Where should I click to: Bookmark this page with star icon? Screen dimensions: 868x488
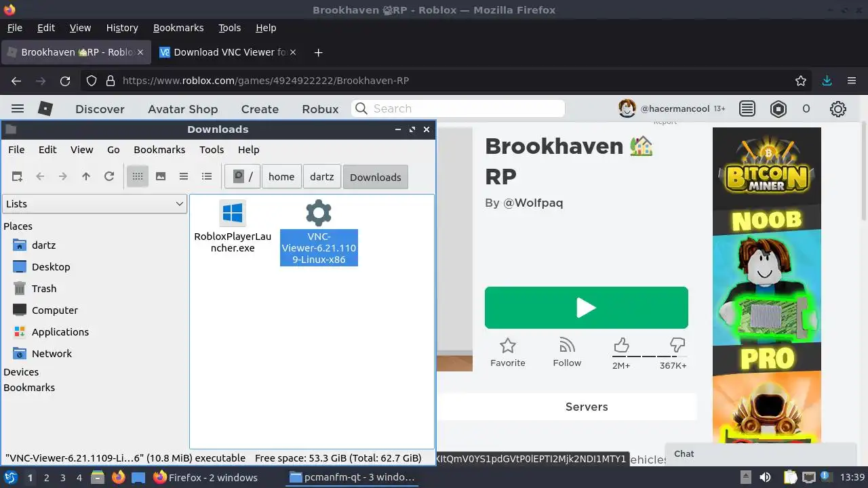point(801,81)
